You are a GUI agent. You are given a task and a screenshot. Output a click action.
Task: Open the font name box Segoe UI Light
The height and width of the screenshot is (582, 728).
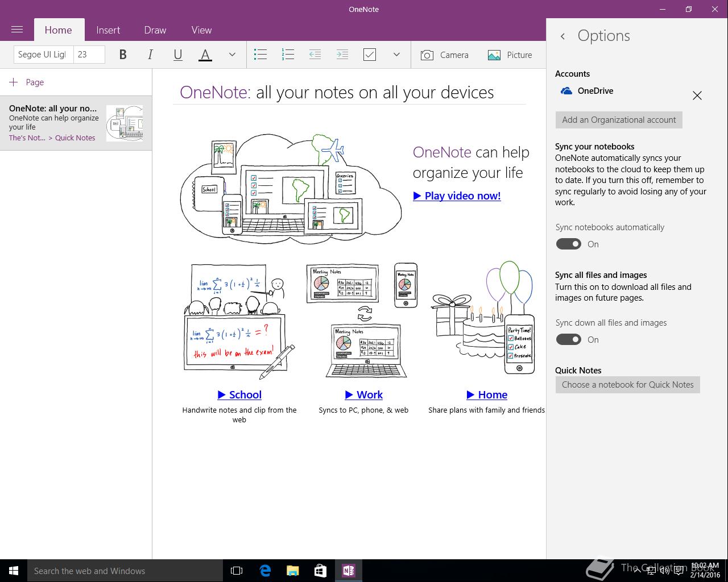coord(43,55)
